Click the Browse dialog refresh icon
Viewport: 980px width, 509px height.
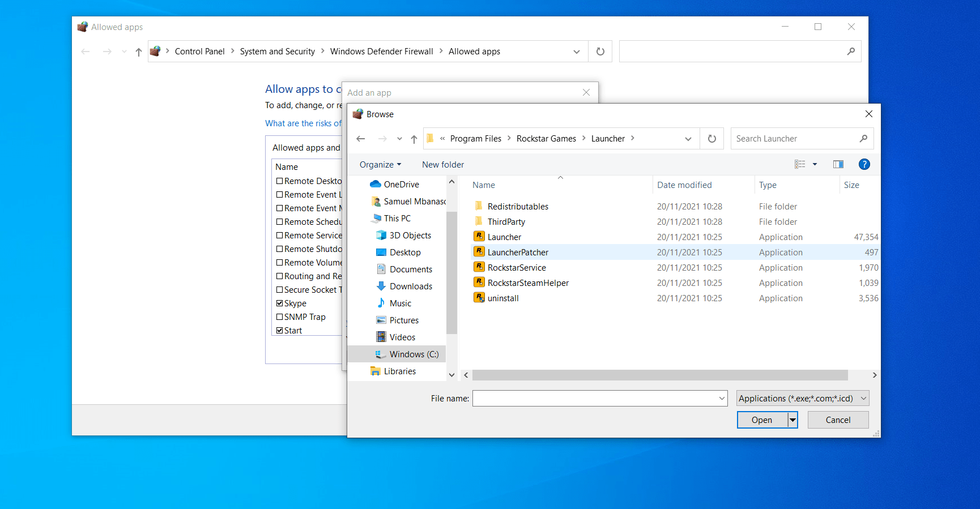(x=712, y=139)
